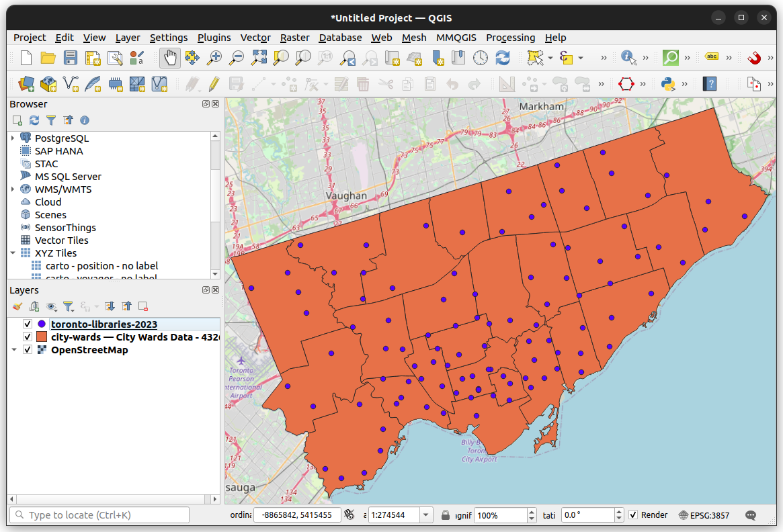Toggle visibility of toronto-libraries-2023 layer
Image resolution: width=783 pixels, height=532 pixels.
28,324
